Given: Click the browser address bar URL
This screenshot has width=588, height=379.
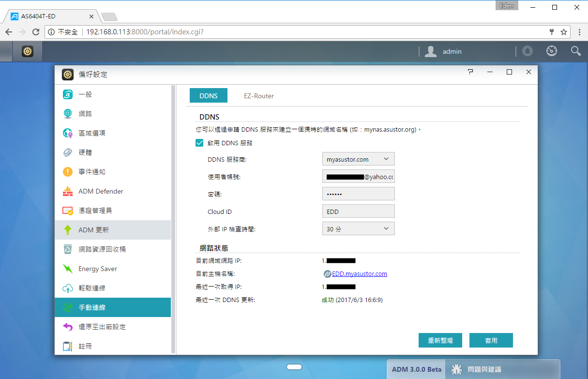Looking at the screenshot, I should point(145,32).
